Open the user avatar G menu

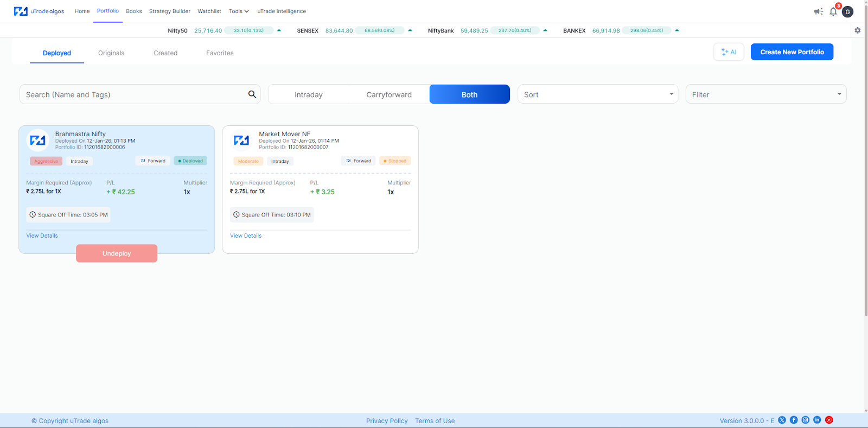click(x=847, y=11)
